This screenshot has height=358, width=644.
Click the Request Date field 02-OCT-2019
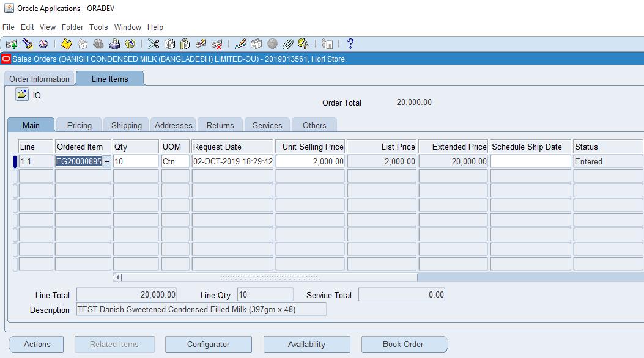[x=232, y=161]
